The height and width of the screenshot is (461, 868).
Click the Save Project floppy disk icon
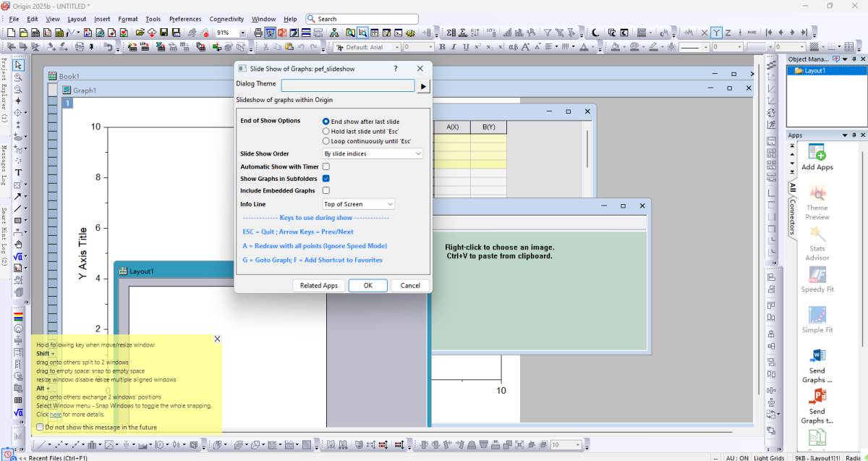click(x=164, y=33)
